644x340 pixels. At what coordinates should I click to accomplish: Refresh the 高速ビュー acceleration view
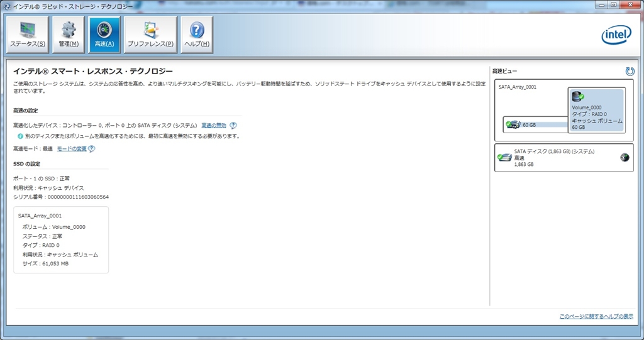pyautogui.click(x=630, y=72)
